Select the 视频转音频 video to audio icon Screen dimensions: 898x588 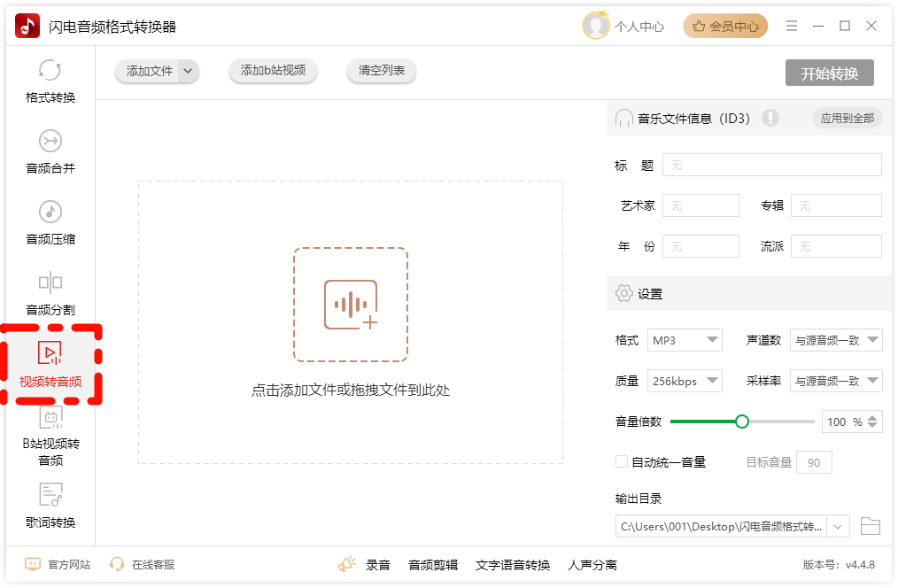point(50,352)
